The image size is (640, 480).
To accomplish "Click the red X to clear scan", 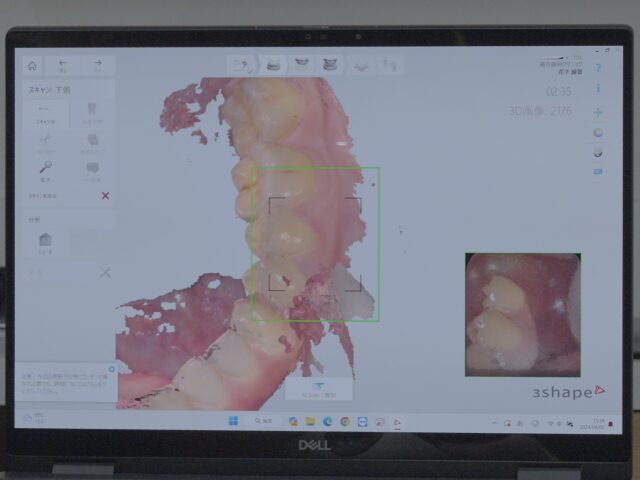I will click(x=105, y=196).
